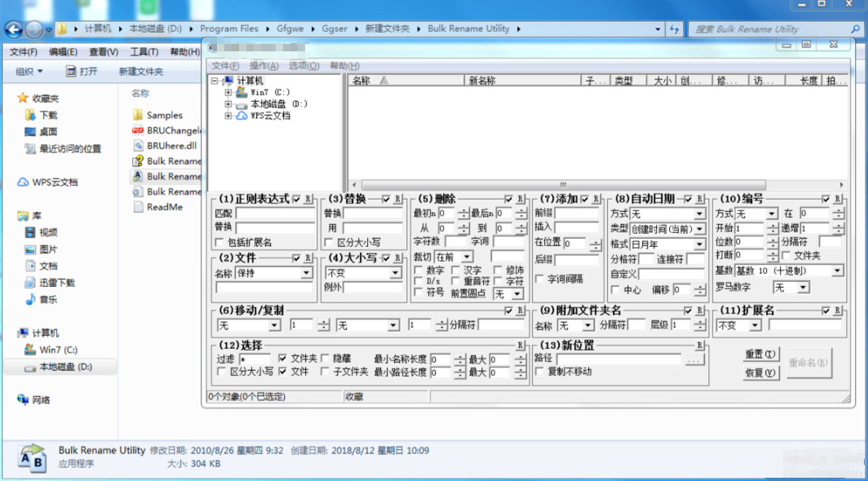Open 类型 创建时间(当前) dropdown

tap(700, 228)
